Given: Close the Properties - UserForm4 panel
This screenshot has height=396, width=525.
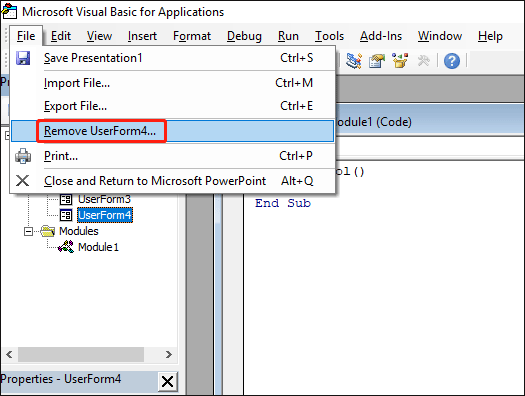Looking at the screenshot, I should 167,381.
